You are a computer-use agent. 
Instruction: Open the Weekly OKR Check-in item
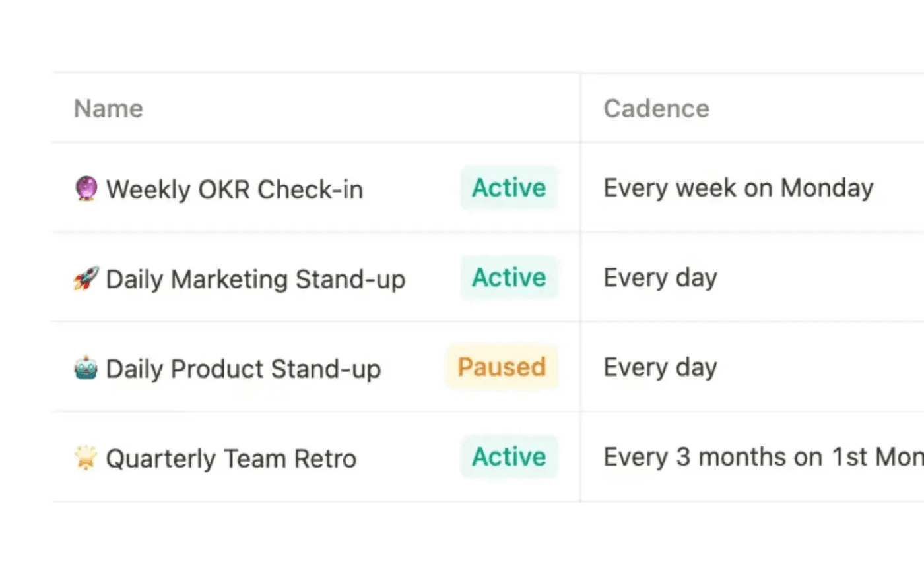pyautogui.click(x=236, y=189)
